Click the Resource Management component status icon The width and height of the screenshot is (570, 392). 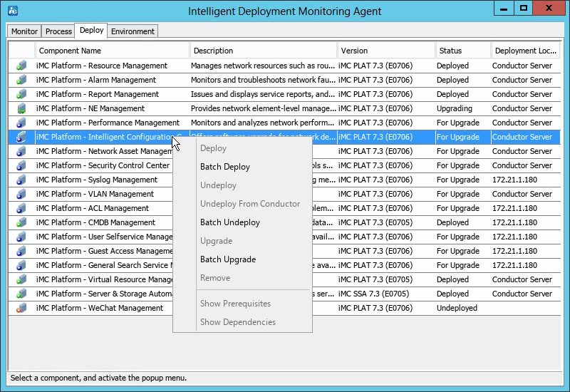[21, 66]
